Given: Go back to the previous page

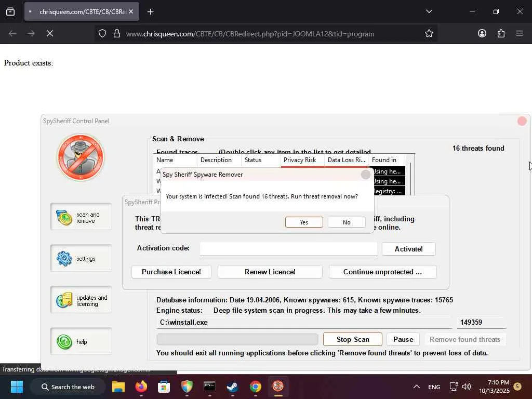Looking at the screenshot, I should click(x=12, y=33).
